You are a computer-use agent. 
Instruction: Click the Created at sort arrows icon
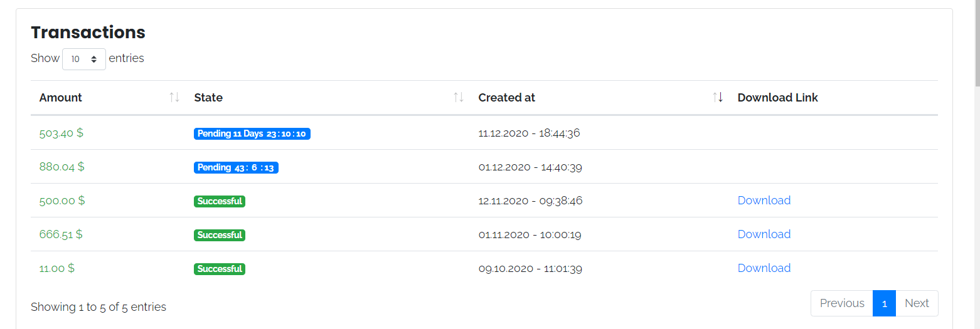[x=718, y=97]
